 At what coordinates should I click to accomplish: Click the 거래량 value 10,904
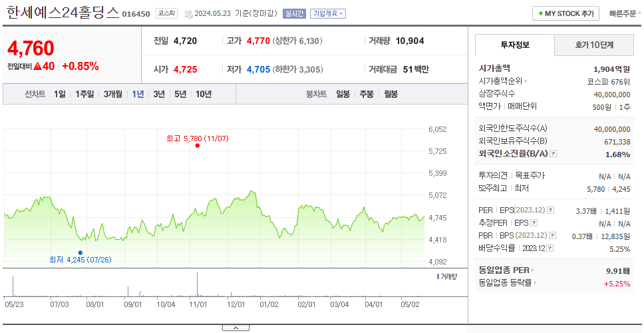tap(410, 41)
